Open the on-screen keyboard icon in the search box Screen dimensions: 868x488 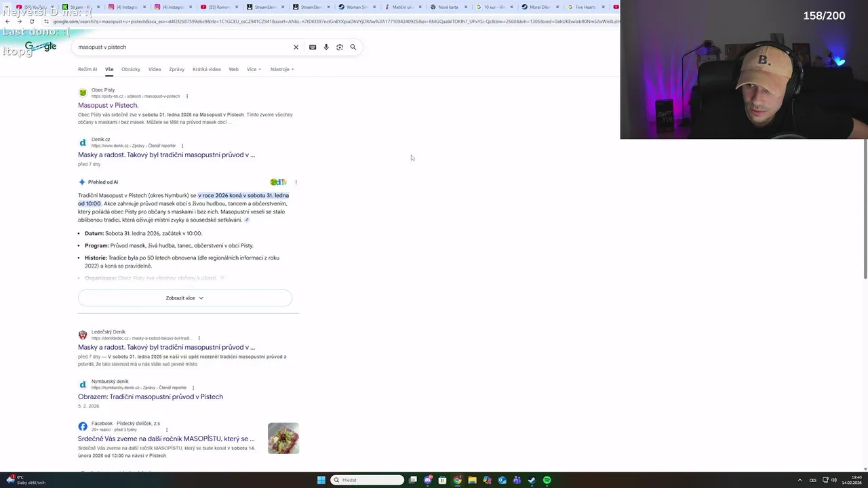click(313, 47)
